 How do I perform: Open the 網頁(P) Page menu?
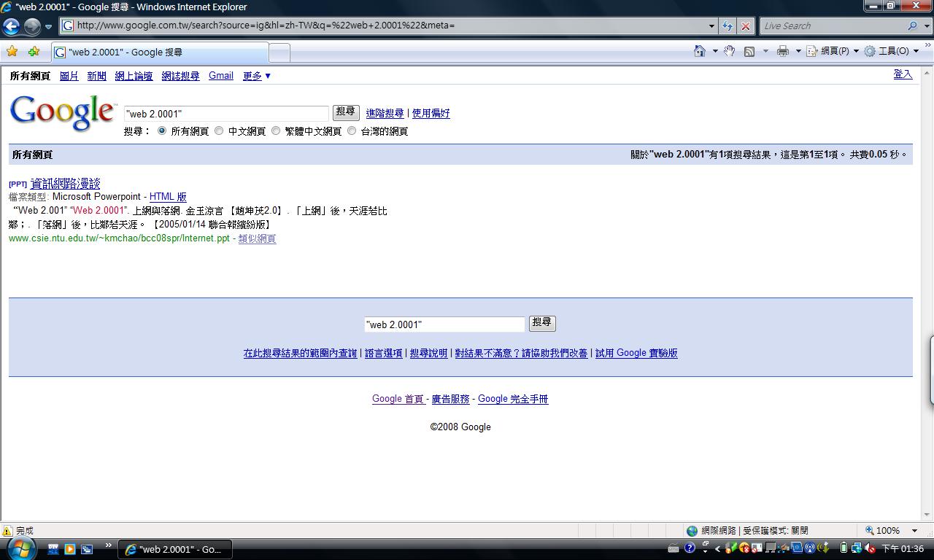(833, 51)
